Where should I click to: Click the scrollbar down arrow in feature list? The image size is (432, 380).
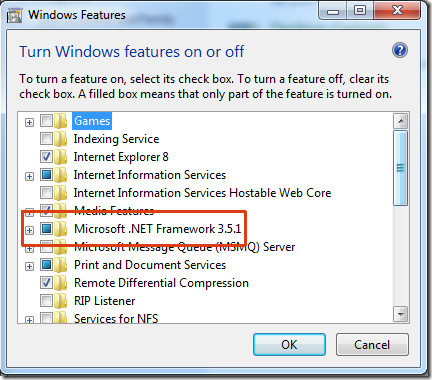coord(400,314)
